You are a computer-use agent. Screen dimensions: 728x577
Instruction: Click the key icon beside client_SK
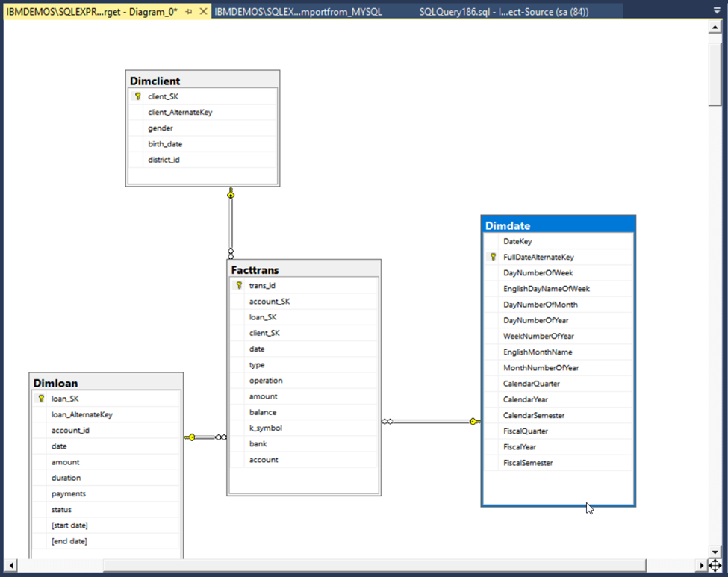tap(137, 96)
